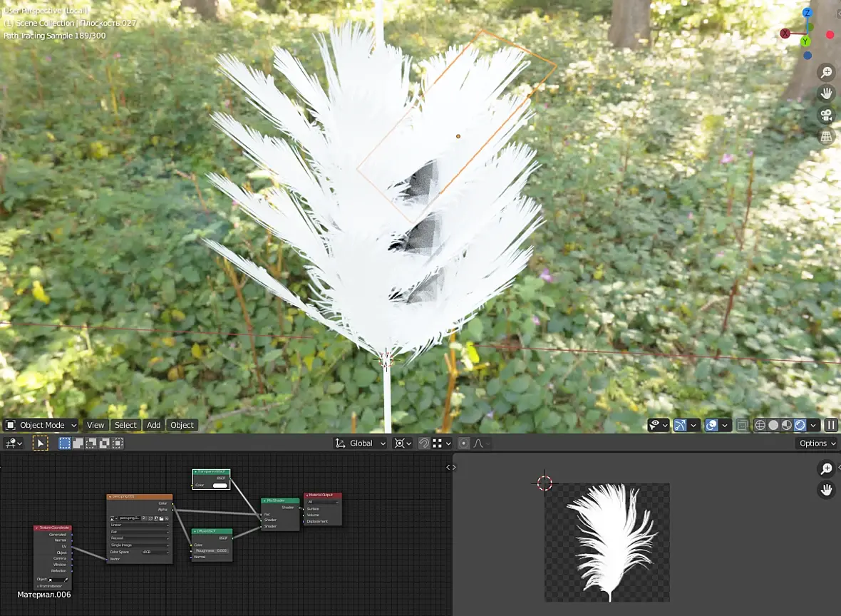Click the Diffuse BSDF Roughness slider
The image size is (841, 616).
(x=212, y=550)
